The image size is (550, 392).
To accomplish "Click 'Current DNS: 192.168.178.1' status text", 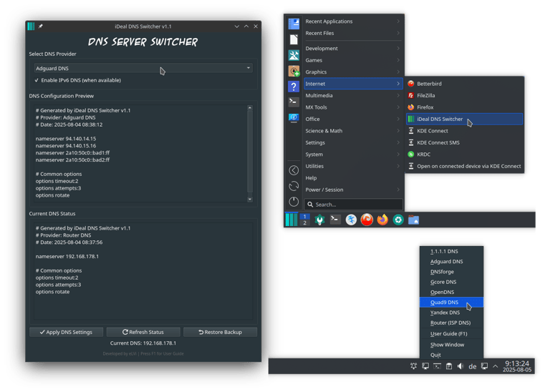I will pos(143,343).
